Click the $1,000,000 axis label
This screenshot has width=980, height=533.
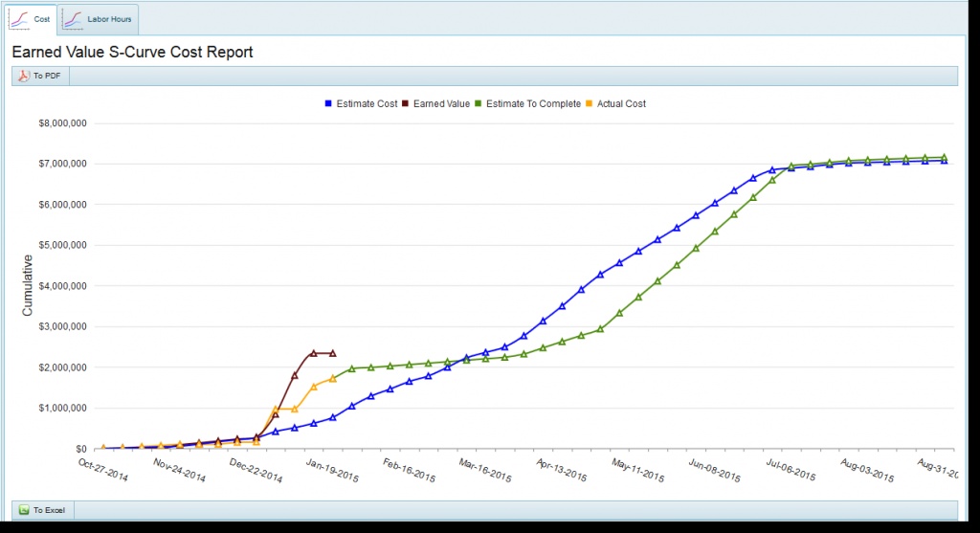tap(62, 408)
